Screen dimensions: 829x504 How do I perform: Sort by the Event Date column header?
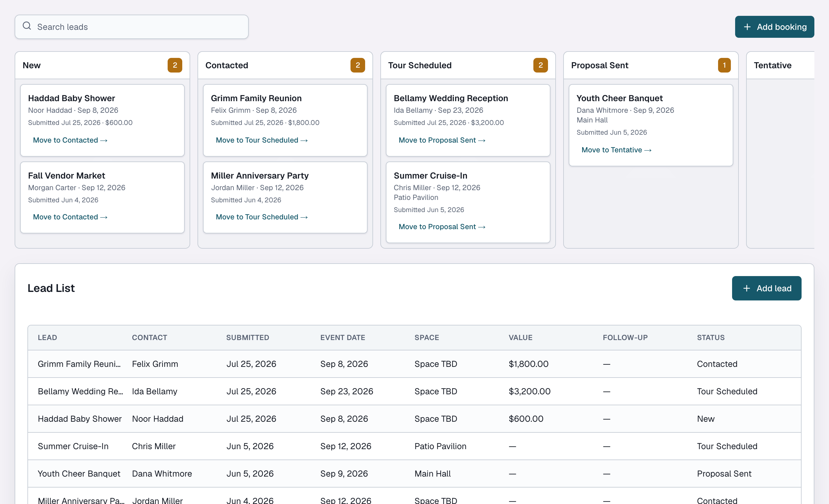343,337
